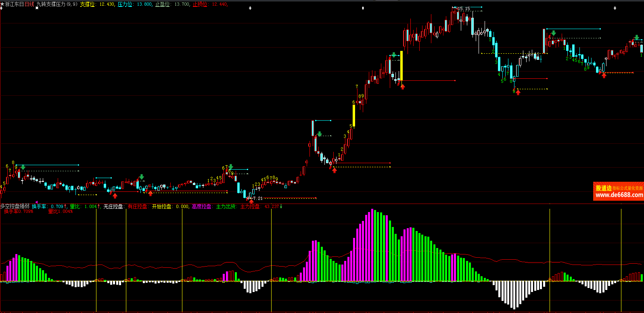Switch the 日线 period label
The width and height of the screenshot is (644, 313).
(x=29, y=4)
